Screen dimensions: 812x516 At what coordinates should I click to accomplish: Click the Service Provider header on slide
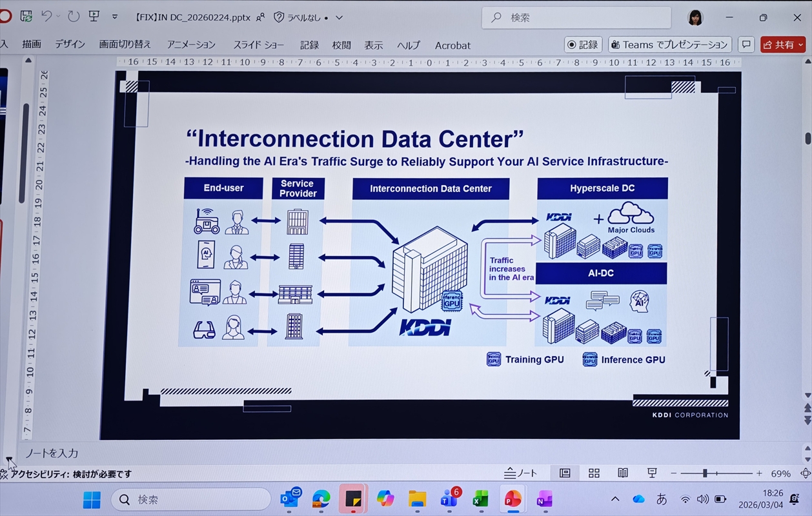point(298,188)
